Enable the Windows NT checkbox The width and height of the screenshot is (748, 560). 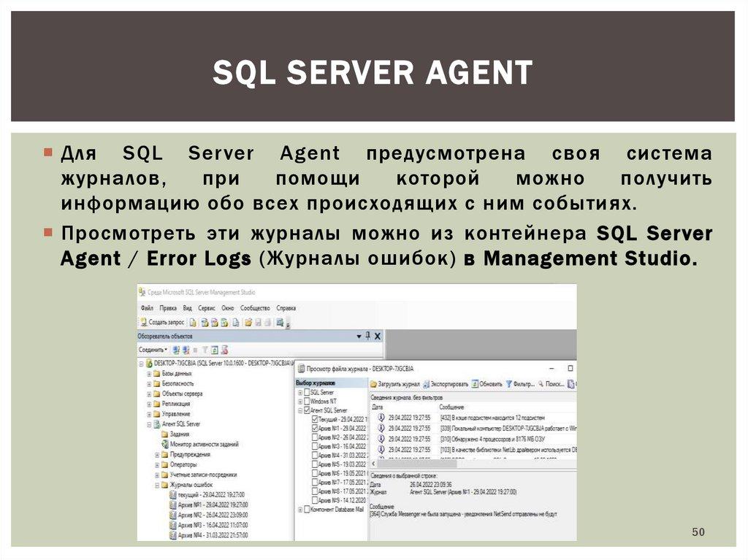coord(306,401)
